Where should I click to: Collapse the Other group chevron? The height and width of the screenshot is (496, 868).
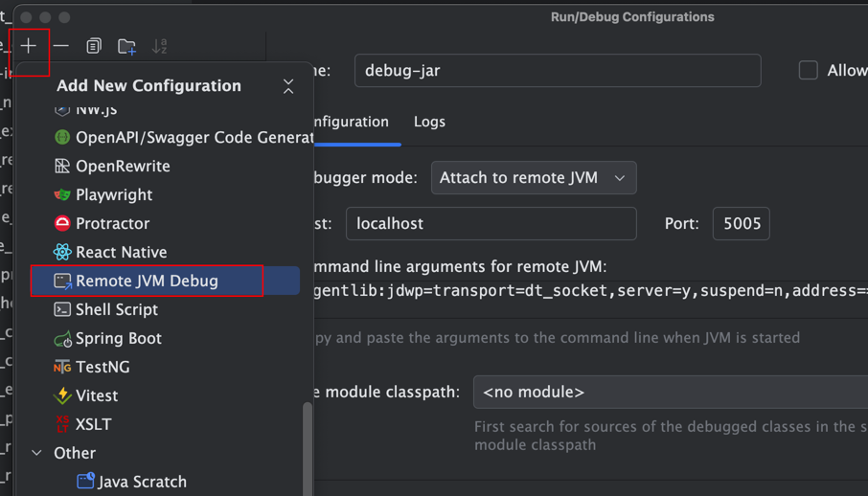tap(37, 453)
